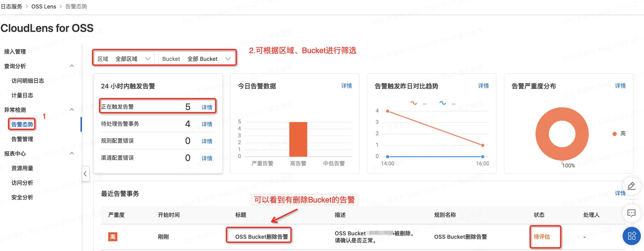Click the orange trend point at 14:00

(x=387, y=111)
